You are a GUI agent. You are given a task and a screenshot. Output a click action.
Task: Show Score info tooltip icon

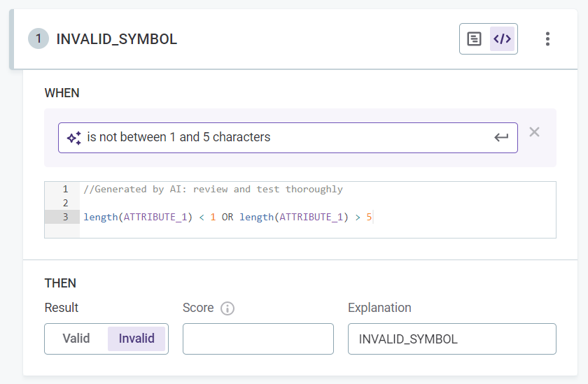point(227,308)
